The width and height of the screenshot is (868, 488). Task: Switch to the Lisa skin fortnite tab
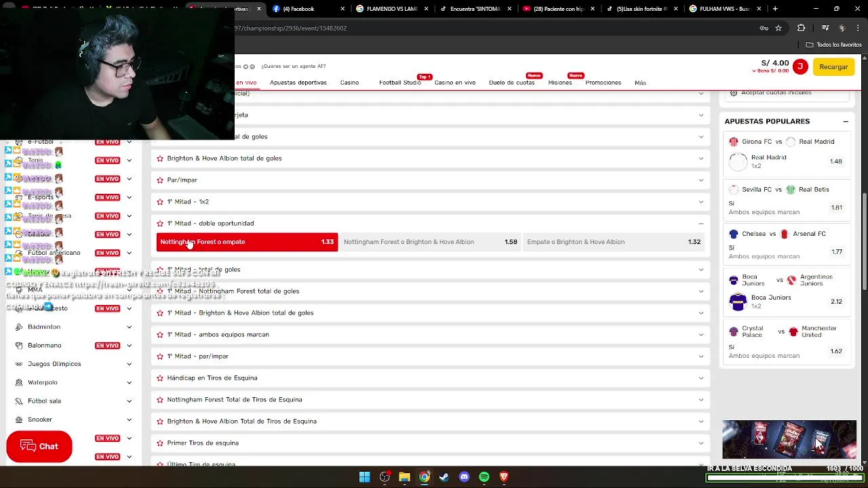[x=642, y=9]
